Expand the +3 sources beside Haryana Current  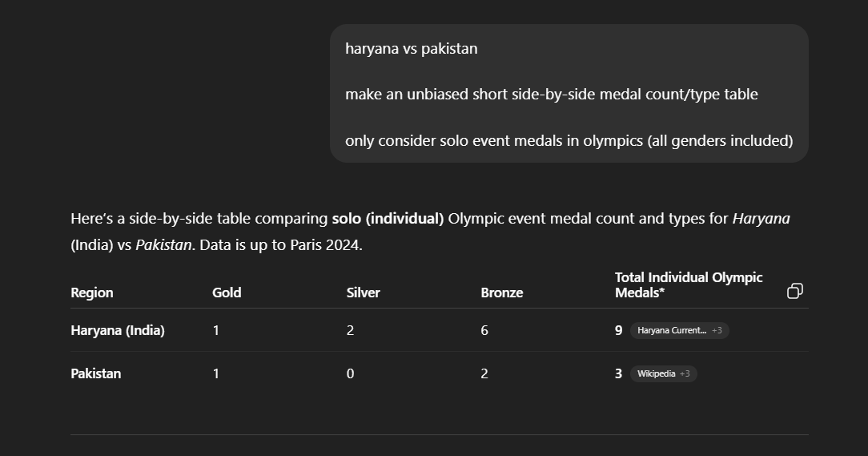pyautogui.click(x=717, y=330)
